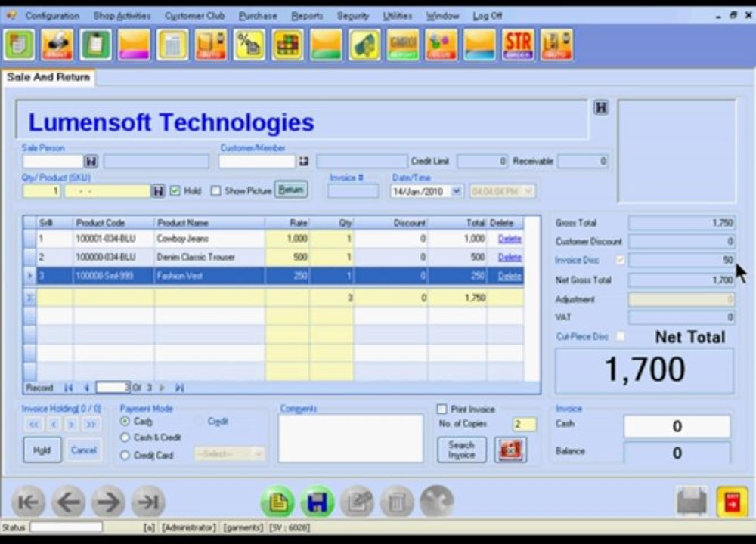The width and height of the screenshot is (756, 544).
Task: Click the Cancel button
Action: point(84,450)
